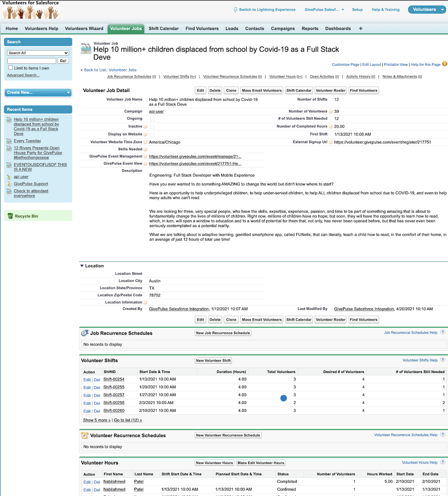Screen dimensions: 448x496
Task: Click info icon beside Number of Volunteers
Action: [x=331, y=111]
